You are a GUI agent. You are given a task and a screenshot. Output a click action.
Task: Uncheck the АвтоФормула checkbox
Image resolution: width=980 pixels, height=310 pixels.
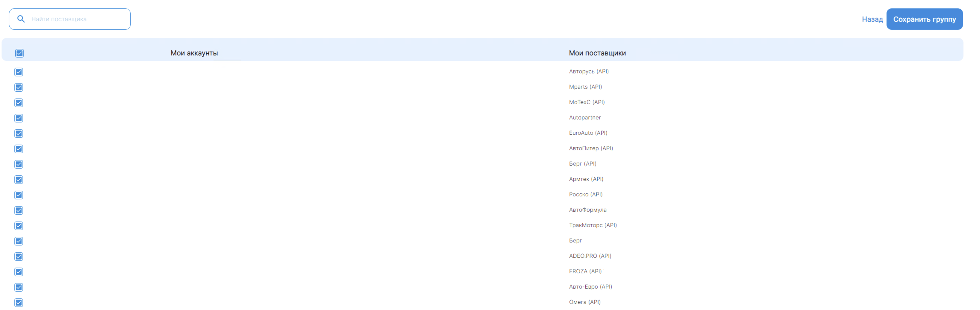(x=19, y=210)
